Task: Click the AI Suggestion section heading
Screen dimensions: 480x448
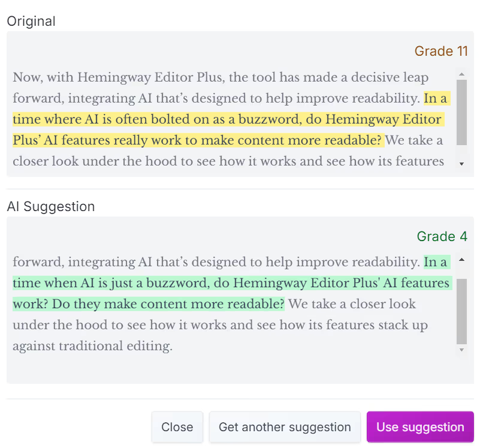Action: tap(51, 206)
